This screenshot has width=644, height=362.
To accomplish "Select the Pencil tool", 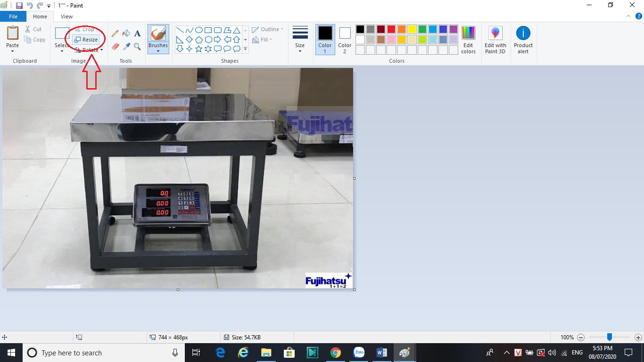I will (x=115, y=33).
